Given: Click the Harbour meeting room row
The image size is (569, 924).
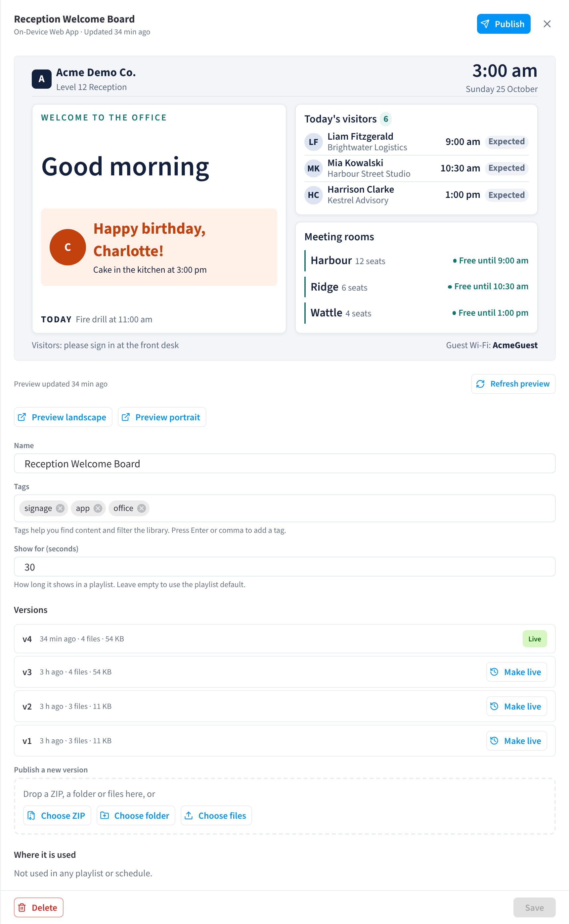Looking at the screenshot, I should 416,260.
